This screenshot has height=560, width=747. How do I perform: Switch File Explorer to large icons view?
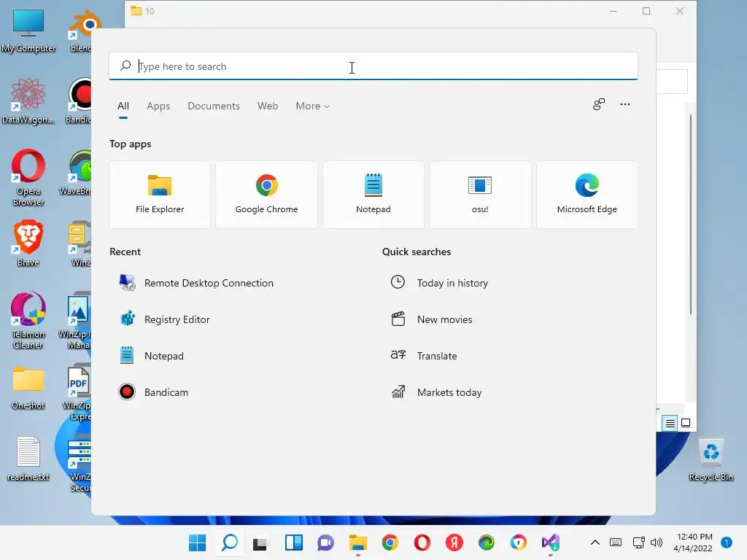tap(686, 423)
